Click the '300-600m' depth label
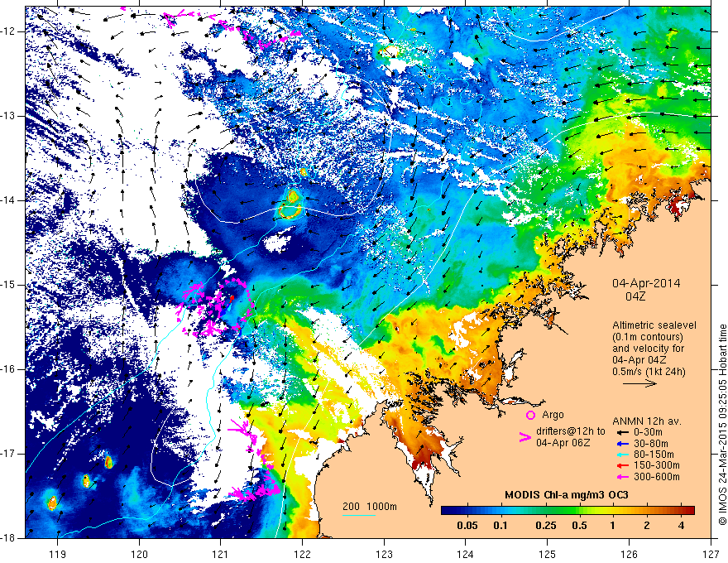The width and height of the screenshot is (728, 563). click(657, 477)
